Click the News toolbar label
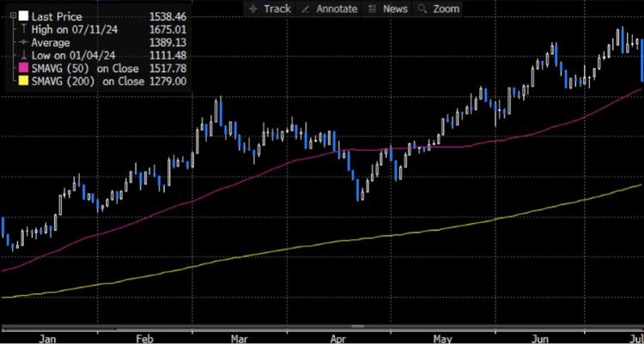 click(x=394, y=8)
